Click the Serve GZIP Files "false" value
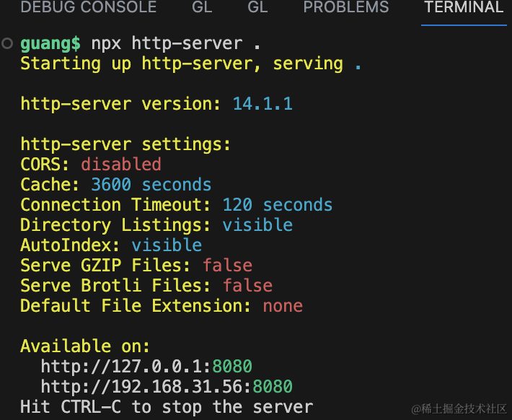Image resolution: width=512 pixels, height=420 pixels. (x=227, y=266)
